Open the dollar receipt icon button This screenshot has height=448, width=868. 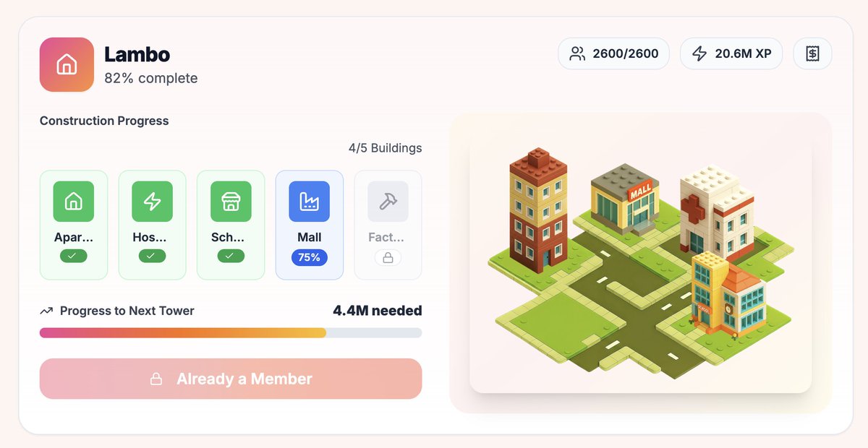pos(812,53)
